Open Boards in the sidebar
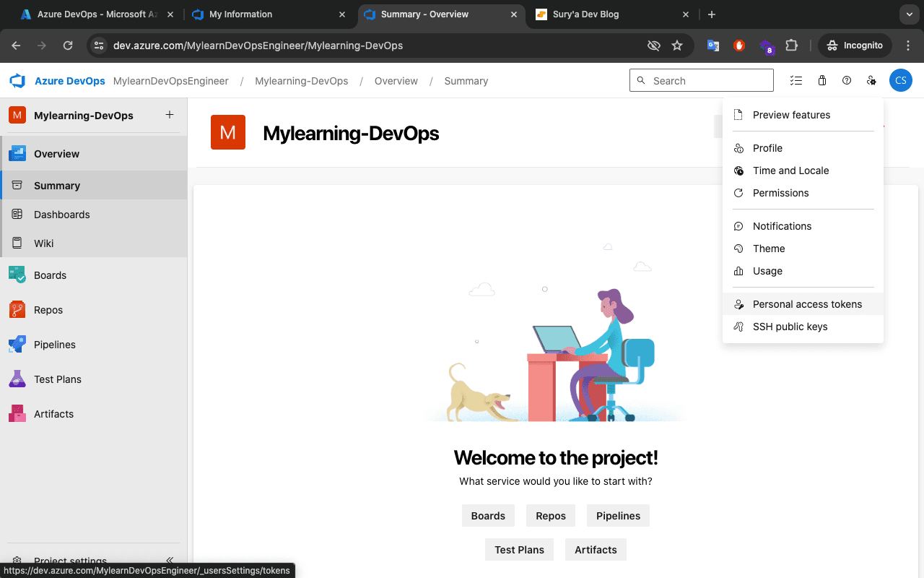 (94, 275)
